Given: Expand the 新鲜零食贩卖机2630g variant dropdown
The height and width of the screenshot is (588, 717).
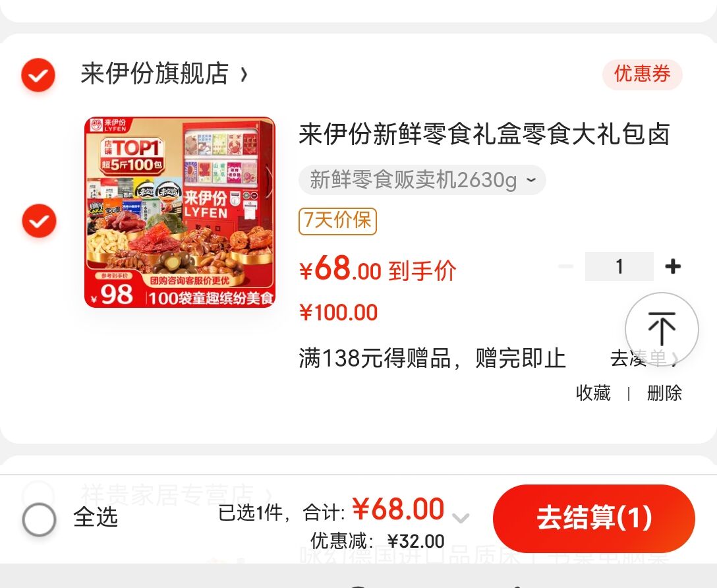Looking at the screenshot, I should (422, 180).
